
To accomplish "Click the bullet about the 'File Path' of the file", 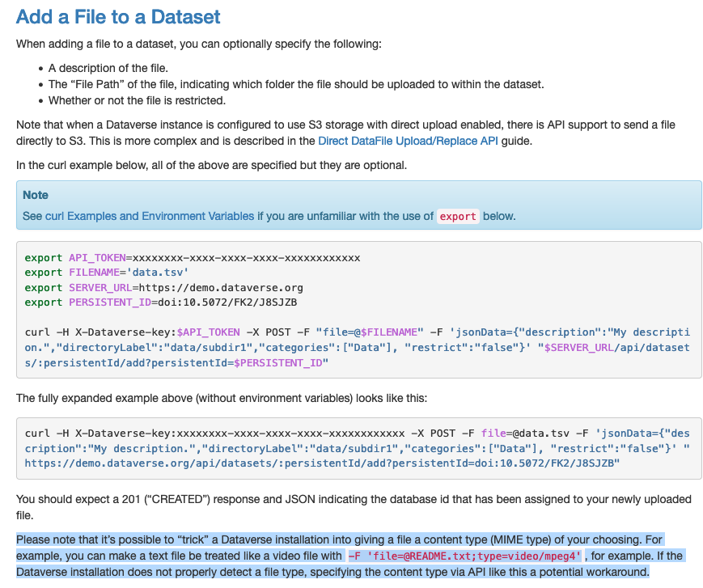I will pos(296,84).
